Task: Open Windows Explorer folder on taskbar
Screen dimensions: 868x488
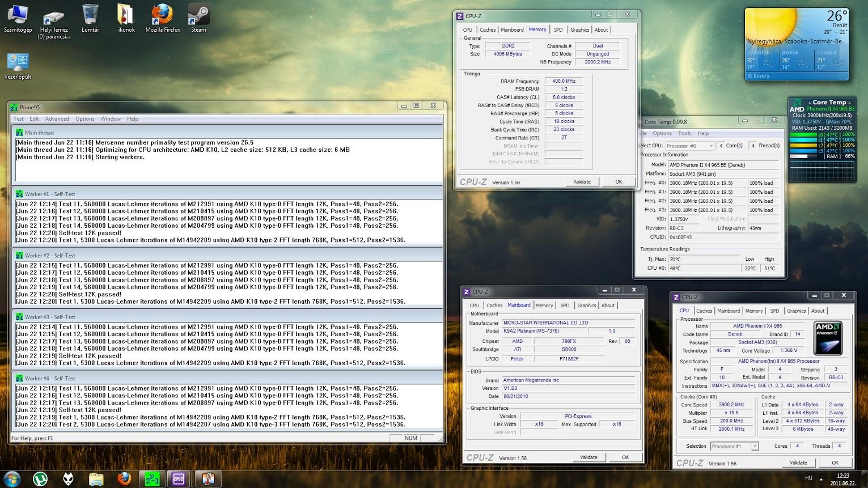Action: [96, 479]
